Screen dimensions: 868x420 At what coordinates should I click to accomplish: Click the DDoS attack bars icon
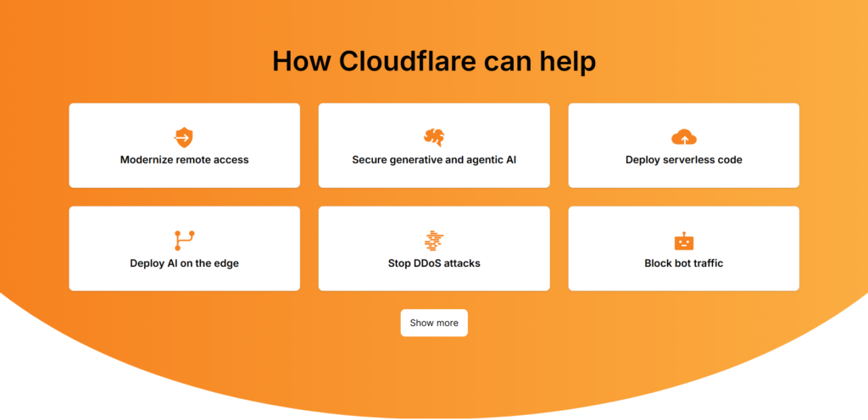click(x=434, y=241)
